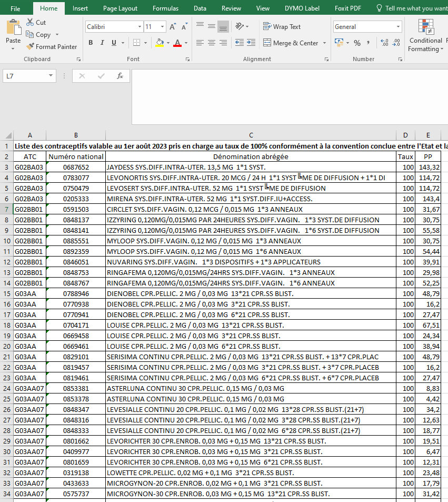The image size is (448, 502).
Task: Toggle italic formatting
Action: point(104,43)
